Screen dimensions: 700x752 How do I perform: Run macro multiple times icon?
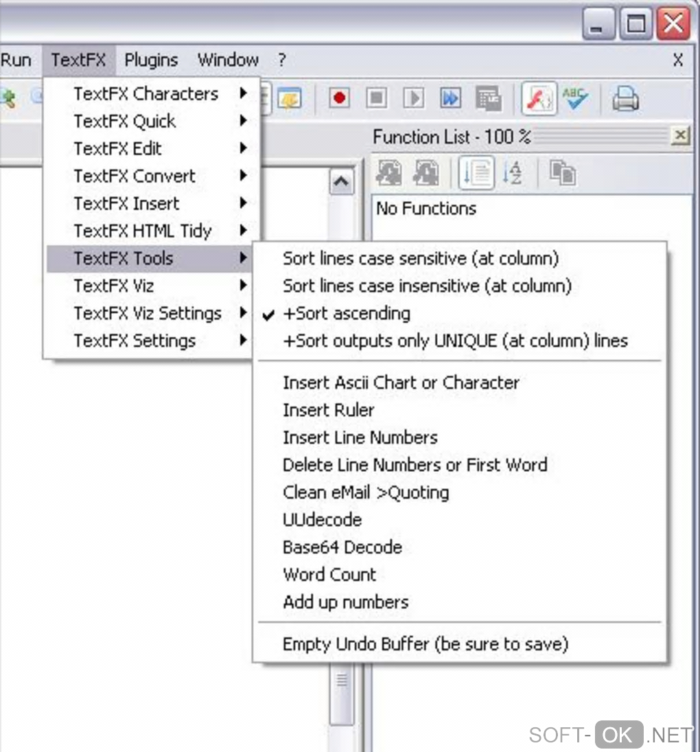click(450, 98)
